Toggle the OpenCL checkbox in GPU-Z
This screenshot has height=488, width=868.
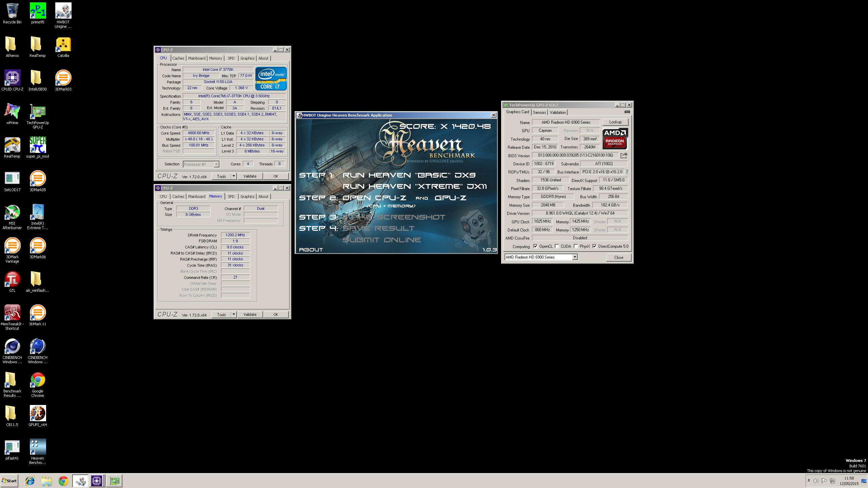click(x=535, y=246)
